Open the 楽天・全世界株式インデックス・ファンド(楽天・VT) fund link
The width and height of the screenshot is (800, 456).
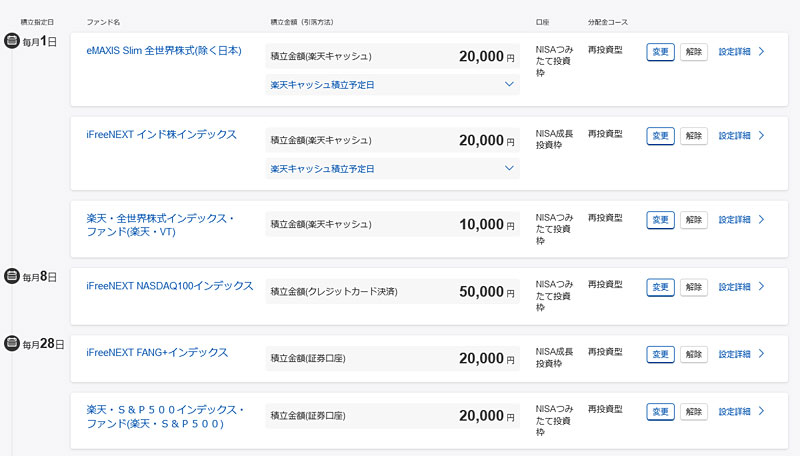160,225
